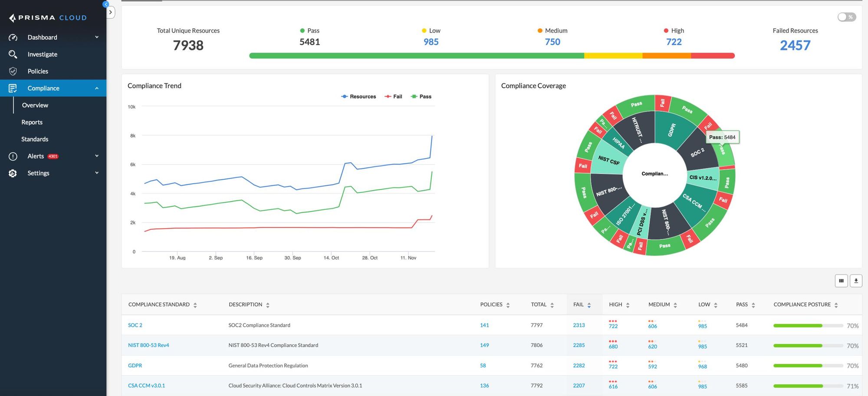Viewport: 868px width, 396px height.
Task: Click the download table icon button
Action: pos(856,280)
